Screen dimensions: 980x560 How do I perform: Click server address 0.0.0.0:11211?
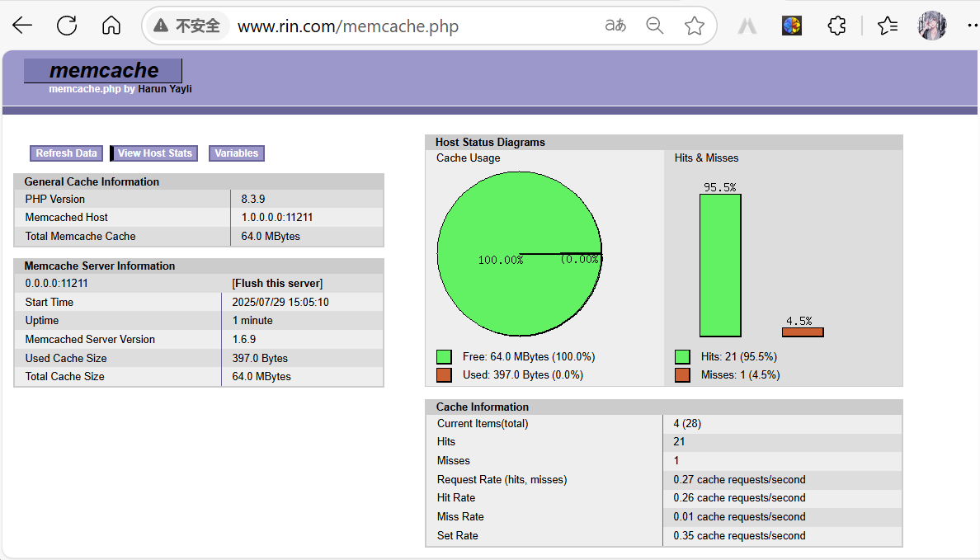click(x=56, y=283)
